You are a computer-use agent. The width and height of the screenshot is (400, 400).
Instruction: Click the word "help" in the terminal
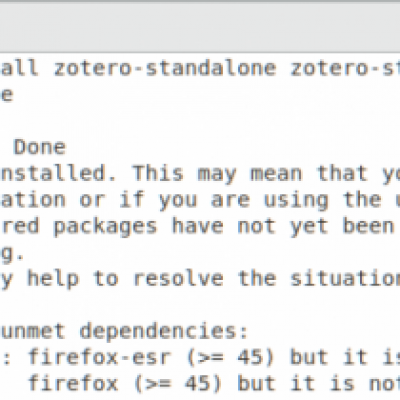click(53, 279)
